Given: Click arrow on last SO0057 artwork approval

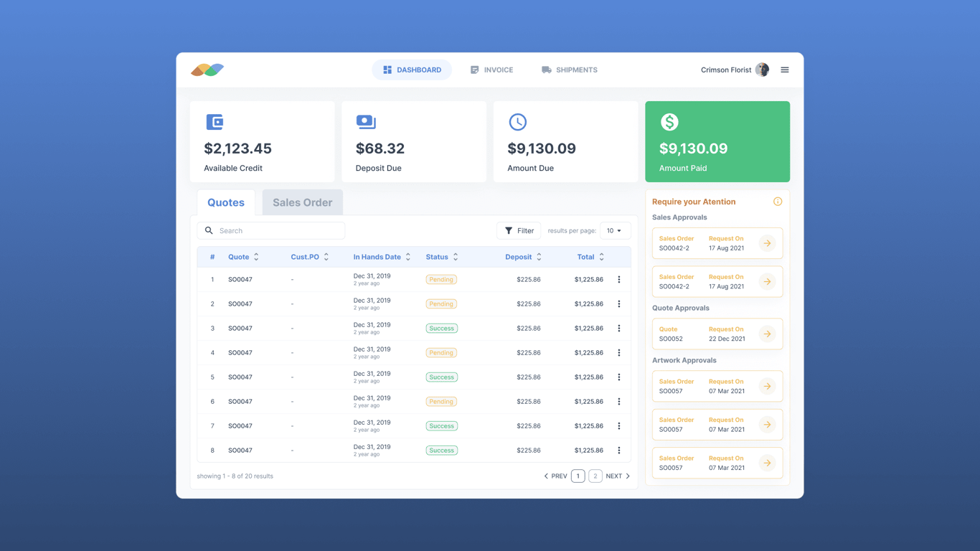Looking at the screenshot, I should coord(767,463).
